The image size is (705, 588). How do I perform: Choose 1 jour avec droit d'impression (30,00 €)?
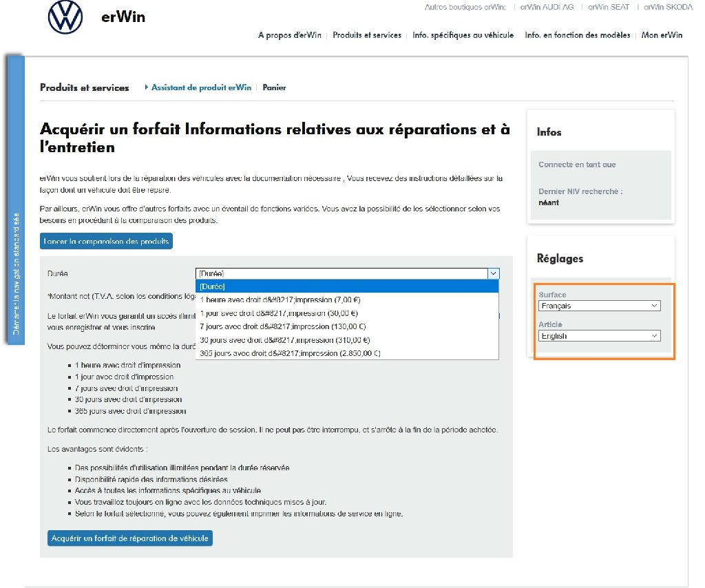tap(347, 313)
